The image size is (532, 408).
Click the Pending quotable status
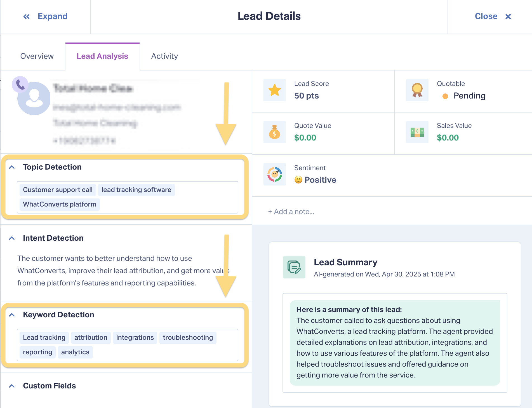tap(469, 96)
